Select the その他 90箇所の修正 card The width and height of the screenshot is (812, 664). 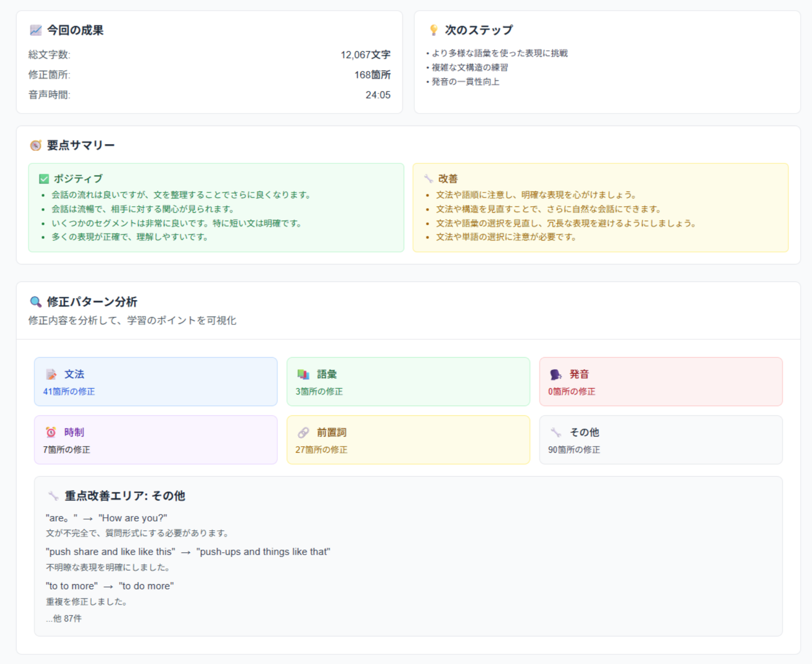click(x=660, y=440)
